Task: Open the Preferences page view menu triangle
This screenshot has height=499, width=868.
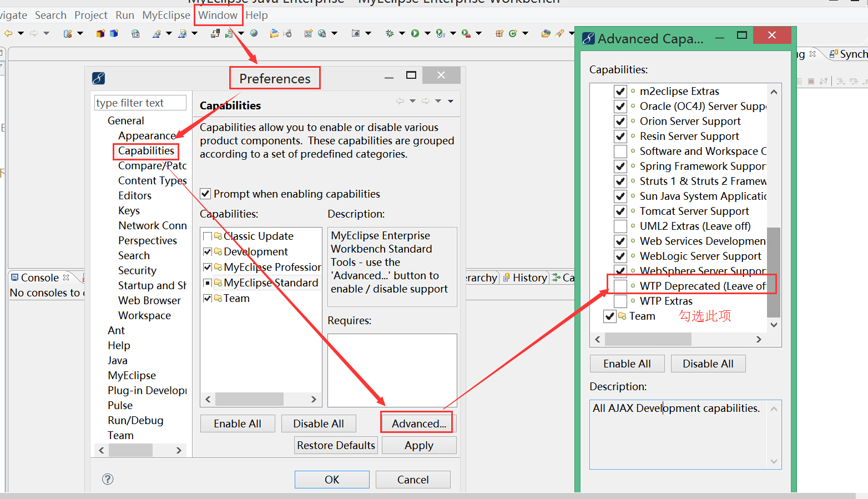Action: (451, 101)
